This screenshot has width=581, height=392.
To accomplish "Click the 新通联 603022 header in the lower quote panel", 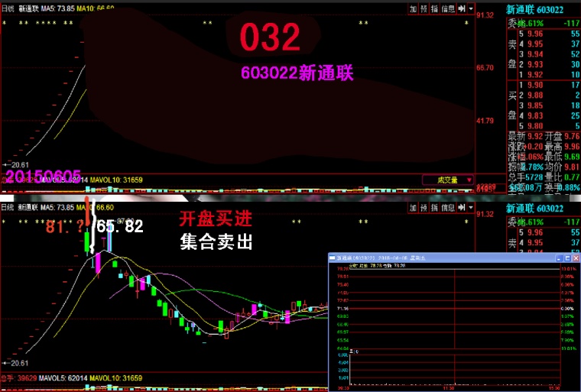I will pyautogui.click(x=534, y=209).
